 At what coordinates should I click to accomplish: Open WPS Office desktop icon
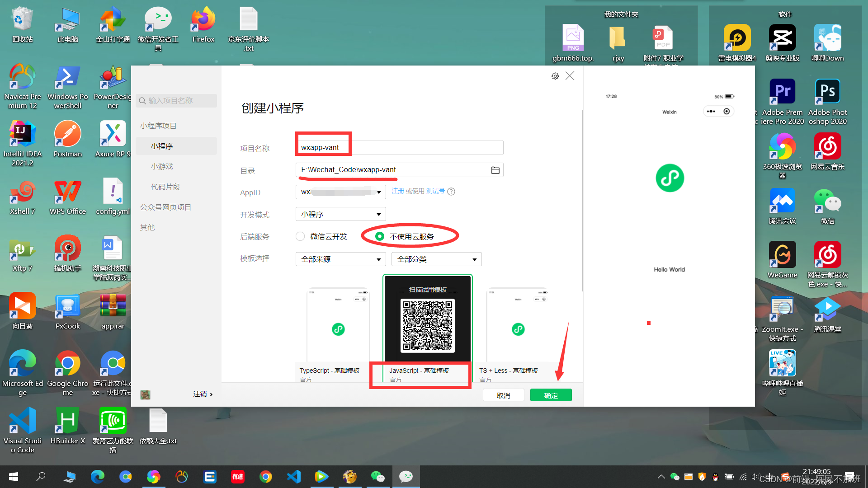point(68,197)
